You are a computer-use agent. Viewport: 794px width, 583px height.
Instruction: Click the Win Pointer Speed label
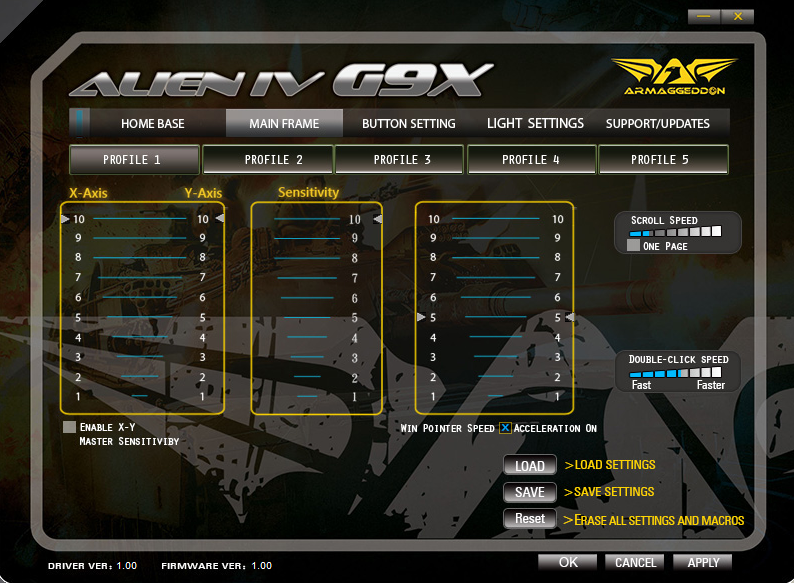click(x=448, y=429)
